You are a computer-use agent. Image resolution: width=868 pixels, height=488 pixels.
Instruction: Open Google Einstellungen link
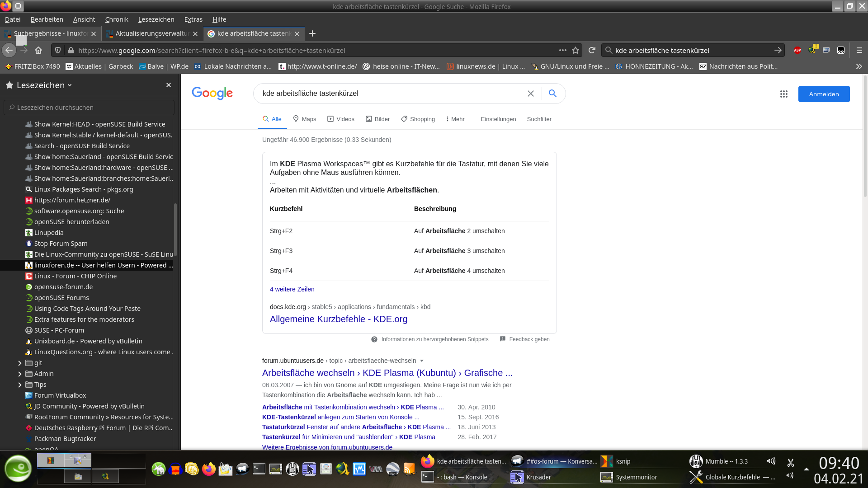(498, 119)
